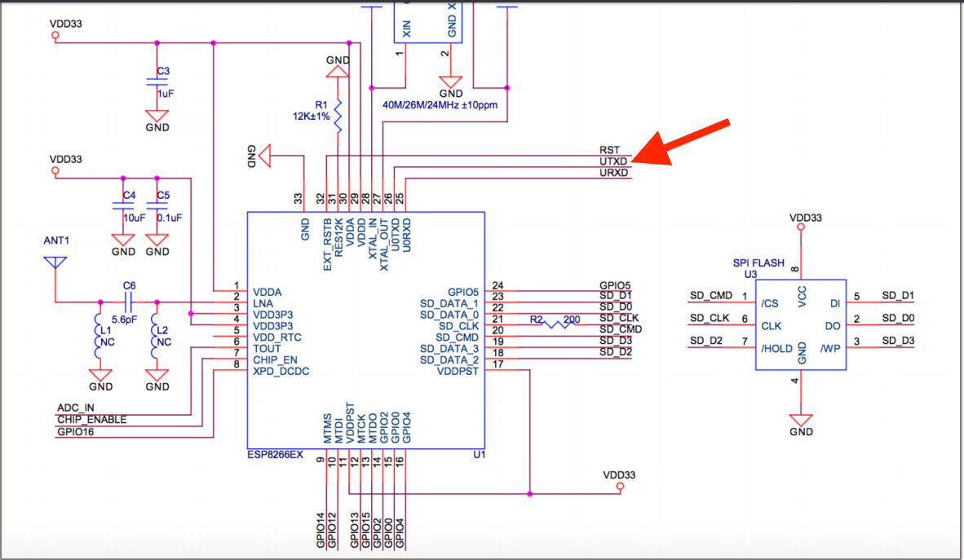Click the ground triangle above resistor R1
The height and width of the screenshot is (560, 964).
tap(337, 71)
